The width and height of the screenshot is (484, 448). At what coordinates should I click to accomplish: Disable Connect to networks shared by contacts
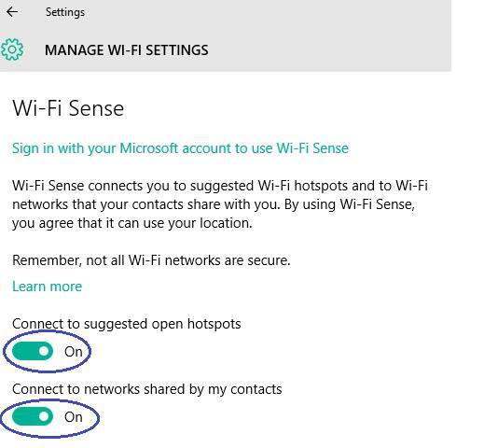33,416
